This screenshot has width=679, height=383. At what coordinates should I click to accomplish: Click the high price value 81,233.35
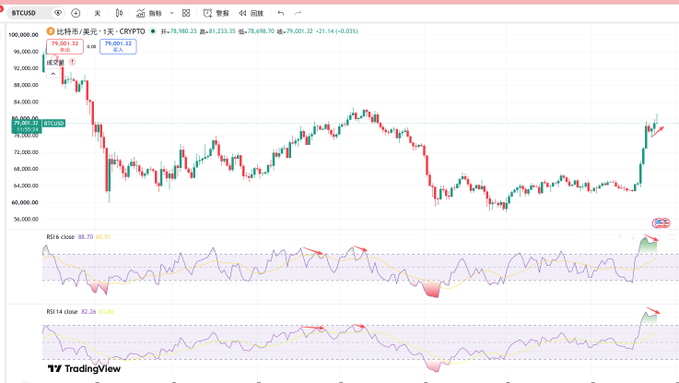coord(222,31)
